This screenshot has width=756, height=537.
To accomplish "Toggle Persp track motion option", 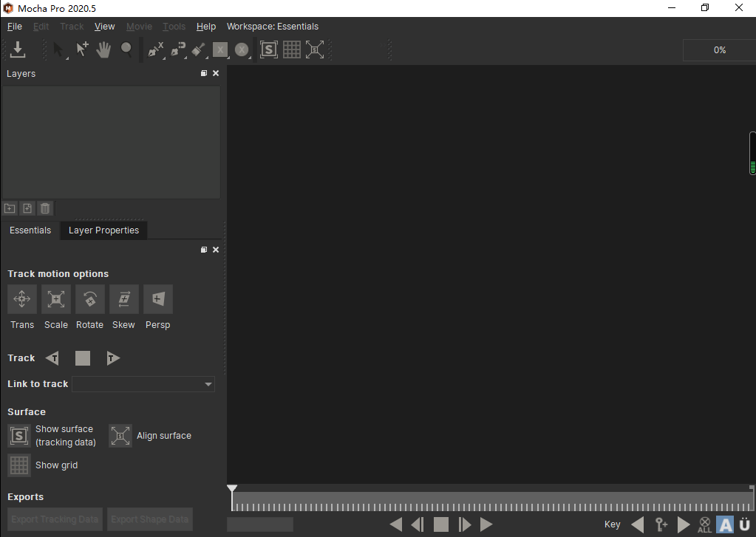I will pos(157,299).
